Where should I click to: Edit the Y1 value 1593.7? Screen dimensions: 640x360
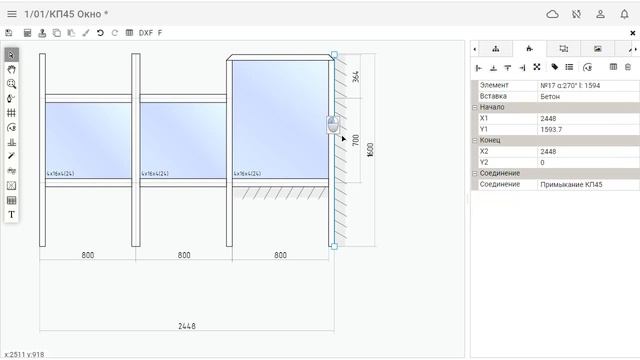[x=588, y=129]
